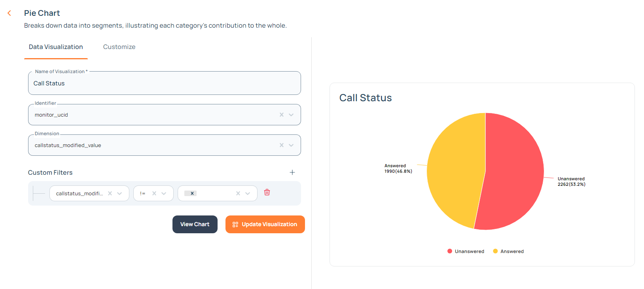Click the View Chart button
644x289 pixels.
pyautogui.click(x=195, y=224)
